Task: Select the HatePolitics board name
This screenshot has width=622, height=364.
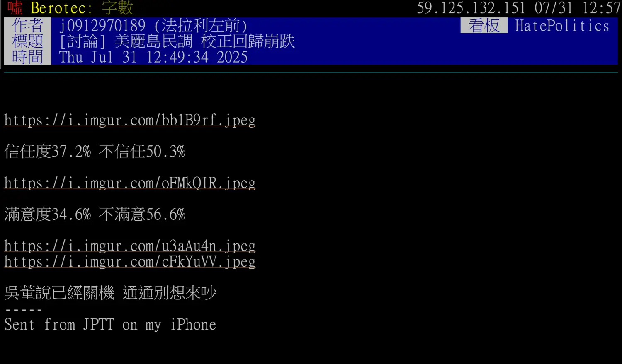Action: 562,26
